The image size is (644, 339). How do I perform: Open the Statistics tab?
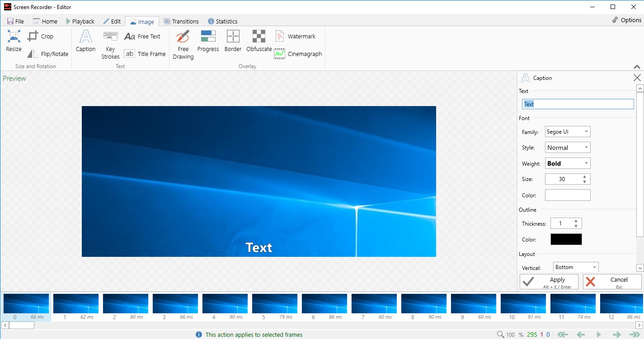click(222, 21)
